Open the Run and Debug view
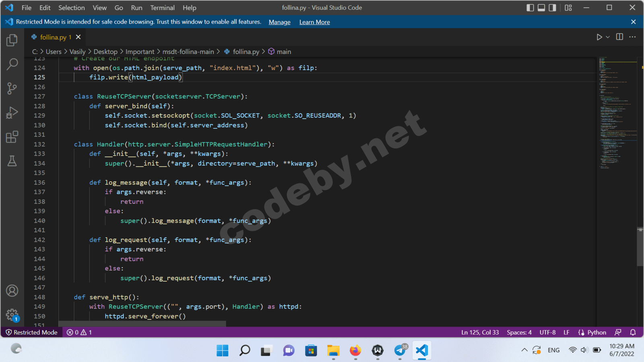 [12, 113]
